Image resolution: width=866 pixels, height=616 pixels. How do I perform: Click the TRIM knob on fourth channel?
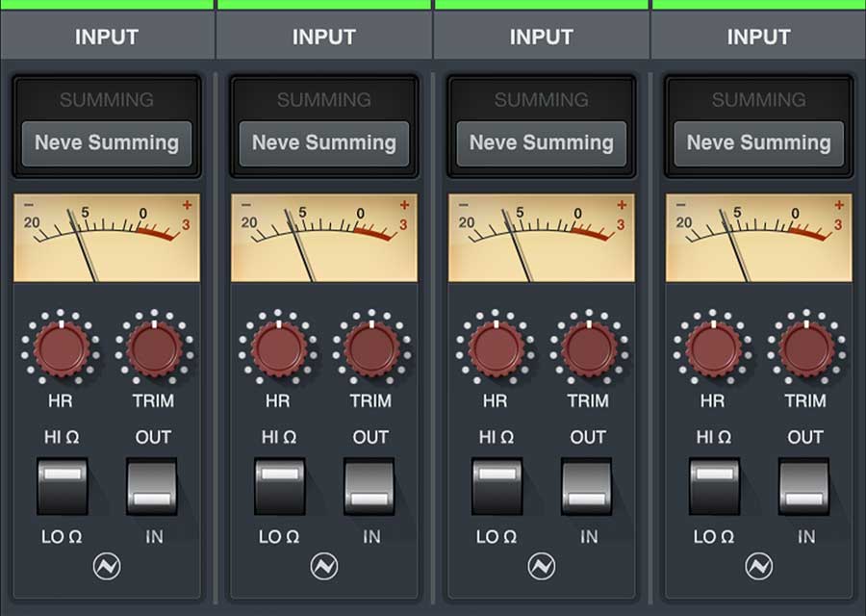click(806, 348)
